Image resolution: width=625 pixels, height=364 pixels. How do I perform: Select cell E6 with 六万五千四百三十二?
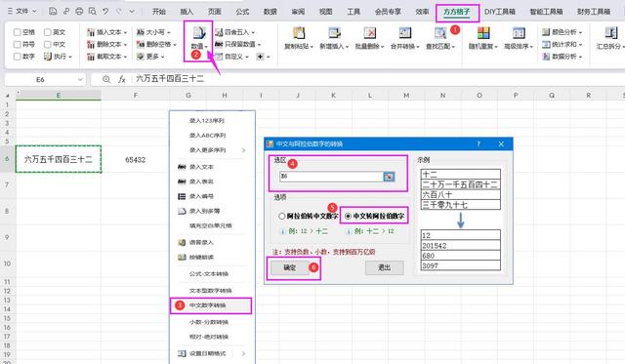pyautogui.click(x=59, y=159)
